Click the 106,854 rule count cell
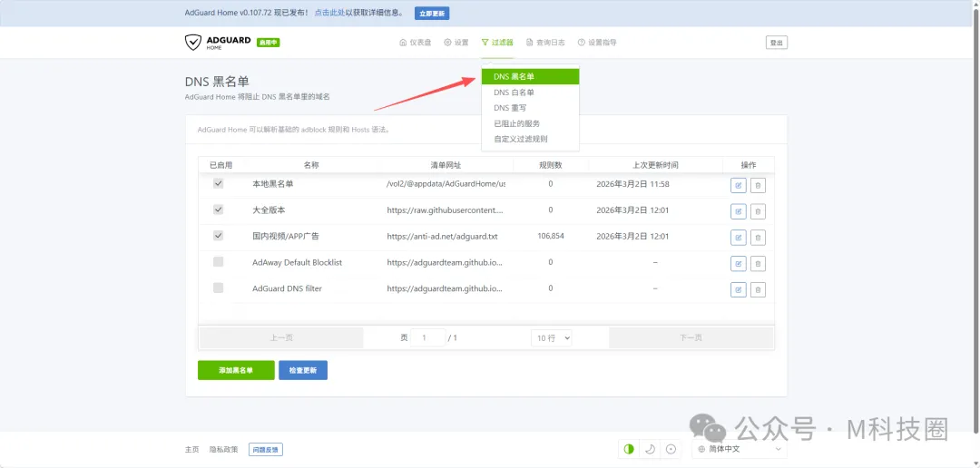The height and width of the screenshot is (468, 980). click(551, 236)
